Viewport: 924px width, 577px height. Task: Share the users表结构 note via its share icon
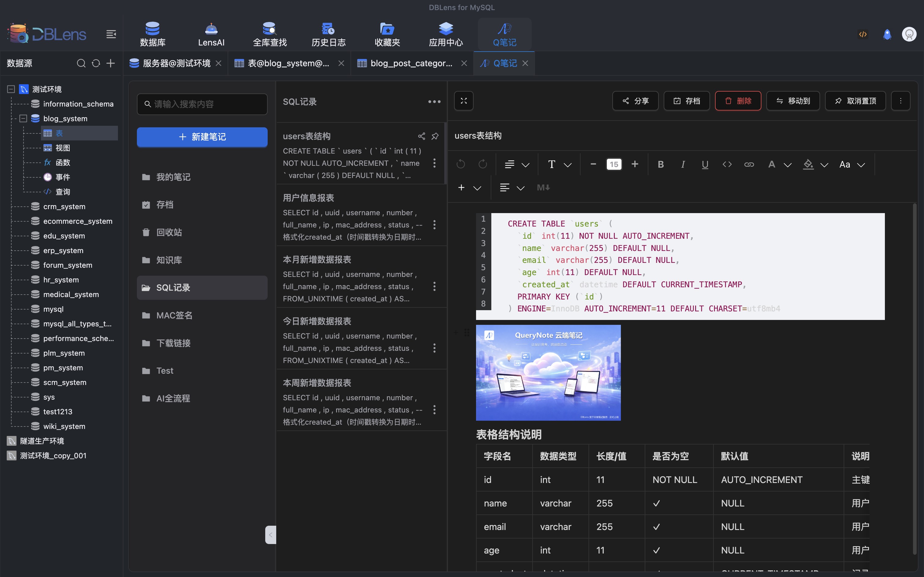pyautogui.click(x=421, y=136)
